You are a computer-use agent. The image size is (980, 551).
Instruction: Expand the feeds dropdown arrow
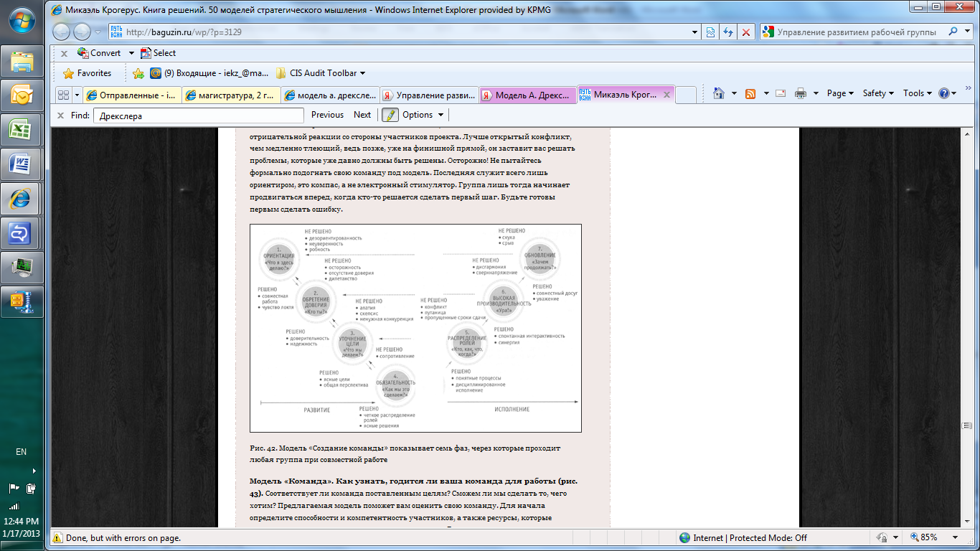765,93
